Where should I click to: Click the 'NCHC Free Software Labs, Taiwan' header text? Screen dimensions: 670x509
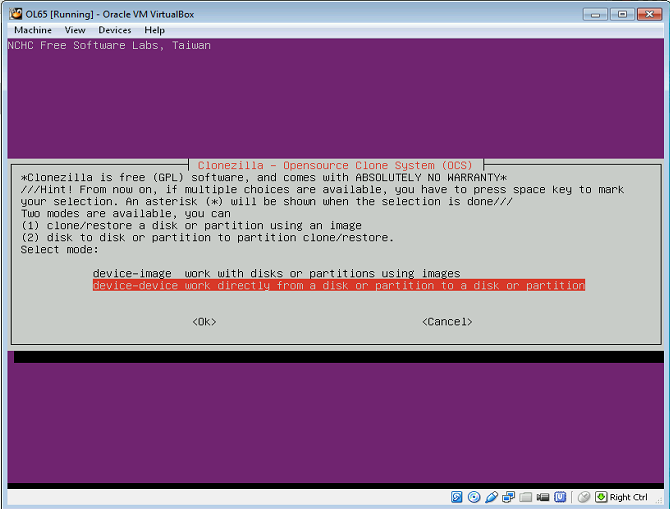pyautogui.click(x=109, y=45)
